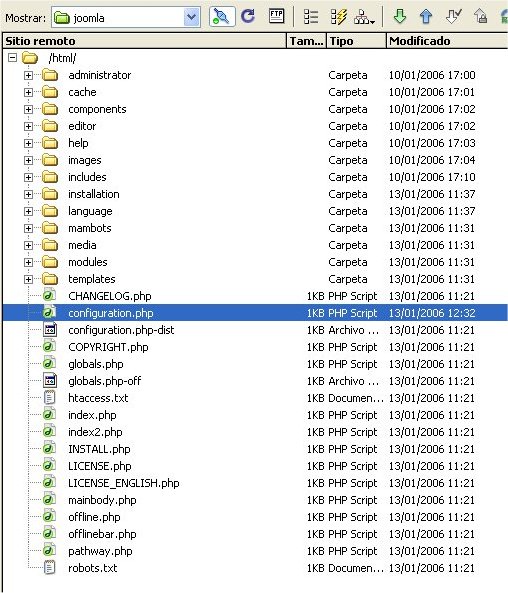This screenshot has height=593, width=508.
Task: Expand the administrator folder
Action: pyautogui.click(x=28, y=75)
